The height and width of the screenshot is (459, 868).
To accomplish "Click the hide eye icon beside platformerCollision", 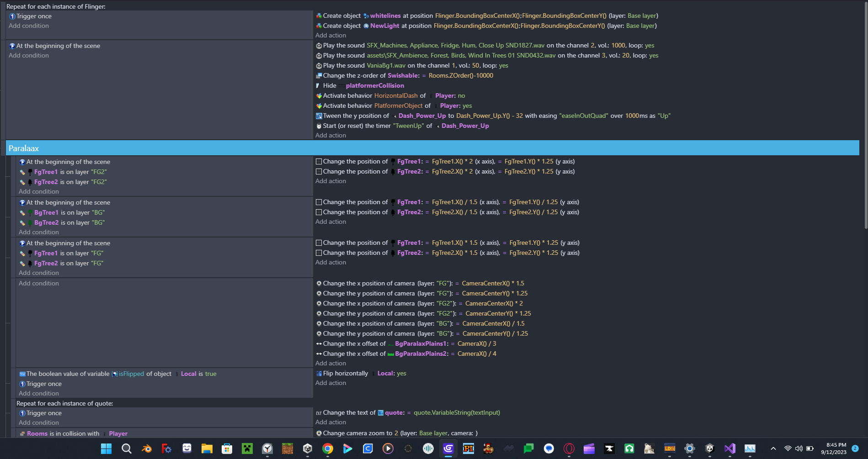I will coord(317,85).
